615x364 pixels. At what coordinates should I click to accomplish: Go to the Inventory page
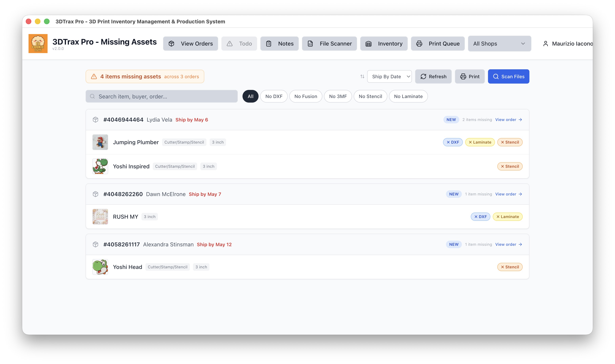(384, 44)
